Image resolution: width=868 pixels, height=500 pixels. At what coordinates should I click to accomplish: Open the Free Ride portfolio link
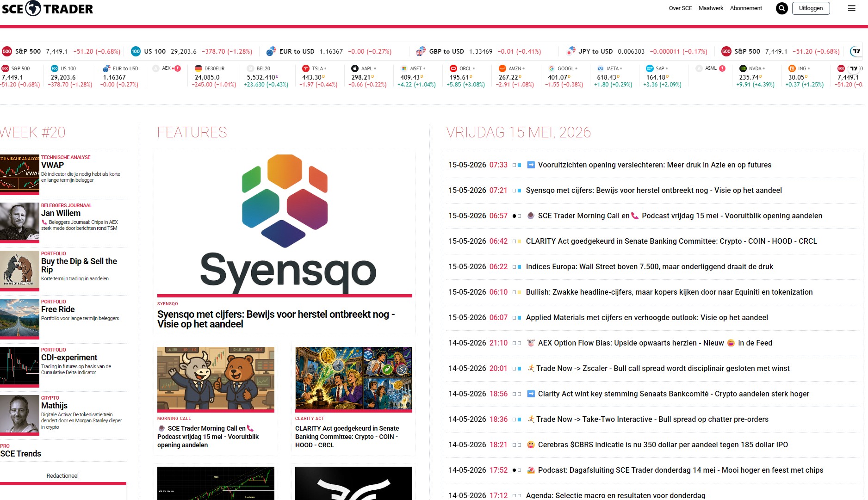click(x=58, y=309)
